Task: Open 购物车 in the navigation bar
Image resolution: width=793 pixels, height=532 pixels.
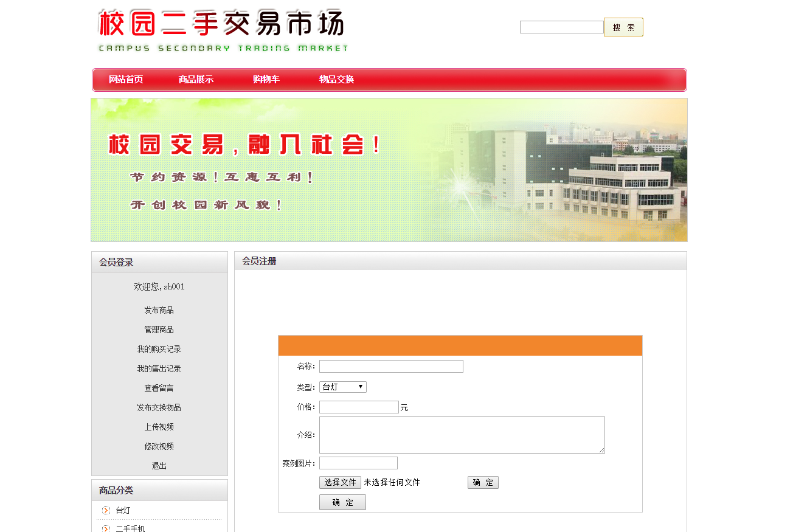Action: coord(266,80)
